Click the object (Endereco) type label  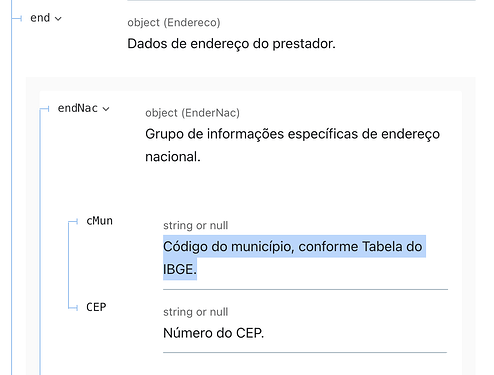tap(174, 22)
